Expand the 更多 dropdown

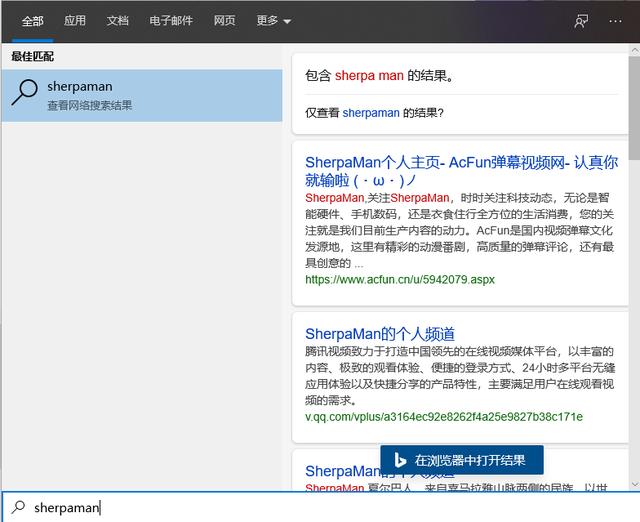pos(273,20)
